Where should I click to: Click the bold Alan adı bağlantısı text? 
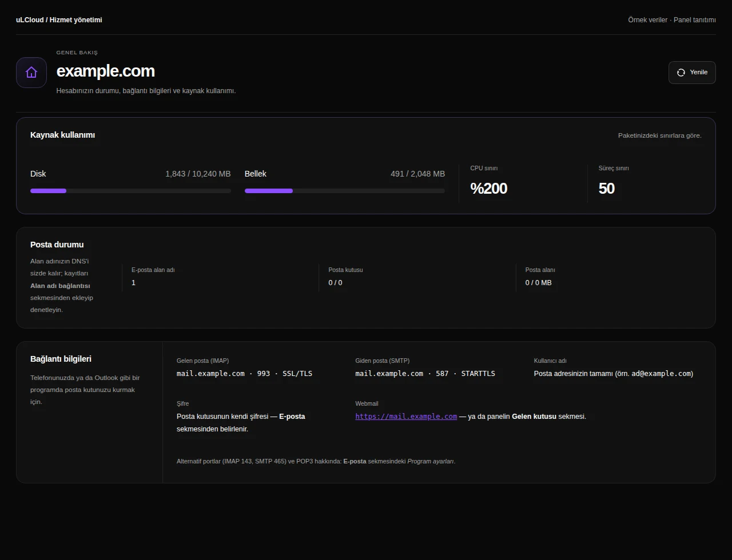(60, 286)
